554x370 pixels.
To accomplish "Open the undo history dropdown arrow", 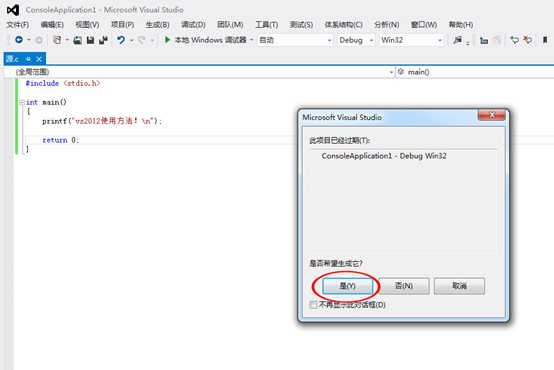I will tap(131, 40).
